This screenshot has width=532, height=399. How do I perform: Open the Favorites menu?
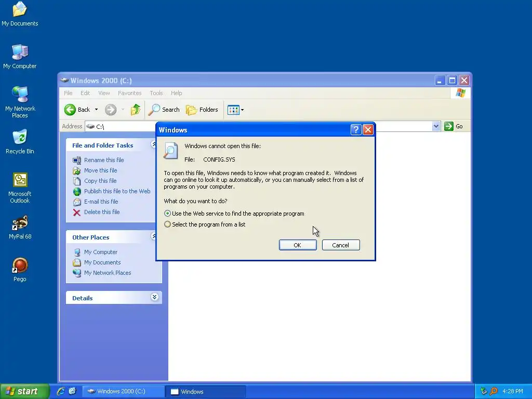point(129,93)
